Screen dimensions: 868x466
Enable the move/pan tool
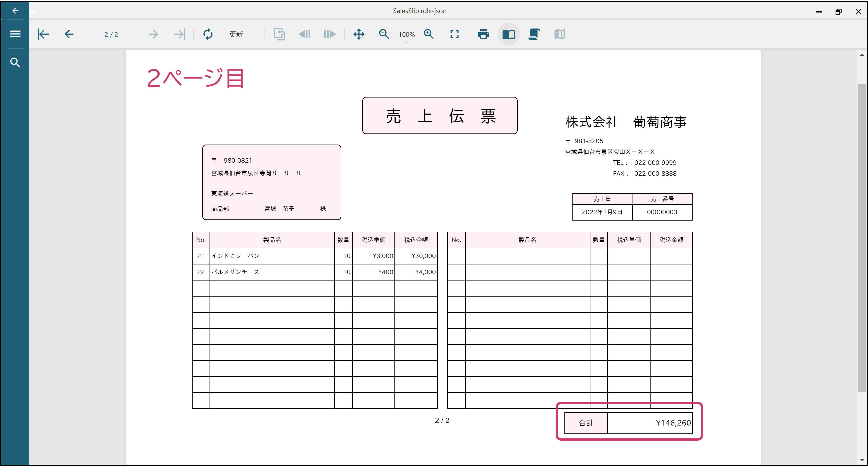tap(359, 34)
